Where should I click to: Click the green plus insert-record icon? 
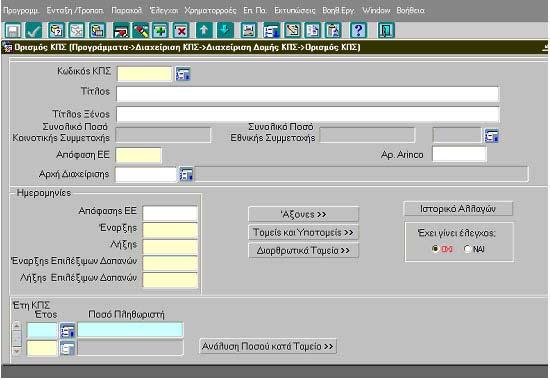(160, 31)
